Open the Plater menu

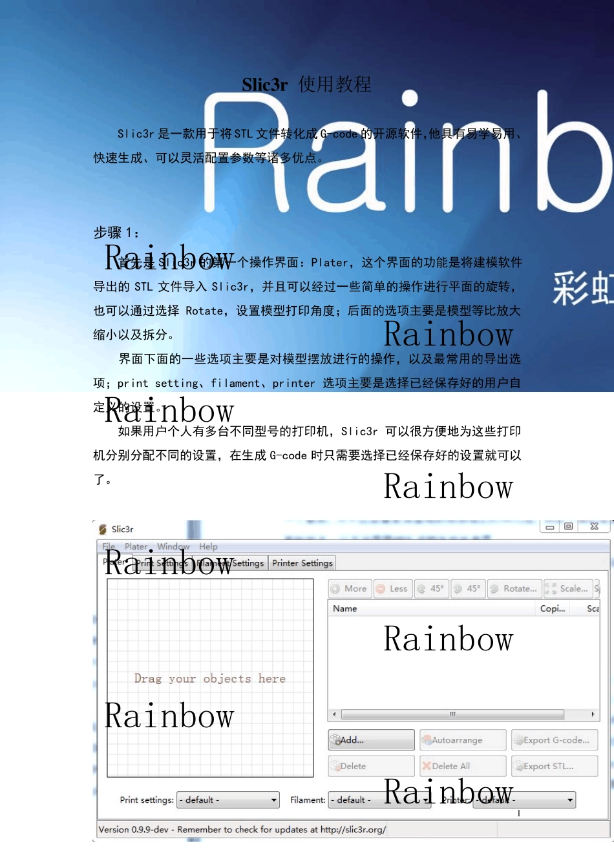(136, 546)
